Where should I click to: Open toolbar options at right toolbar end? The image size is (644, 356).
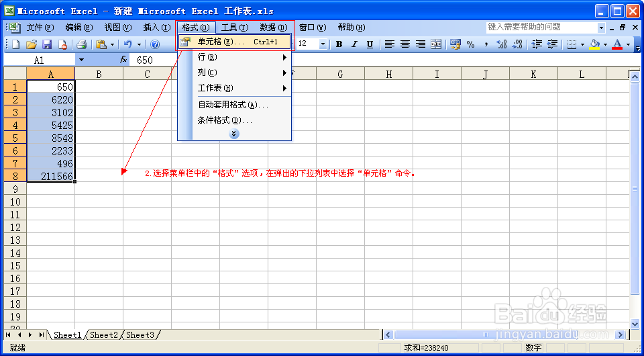tap(637, 44)
